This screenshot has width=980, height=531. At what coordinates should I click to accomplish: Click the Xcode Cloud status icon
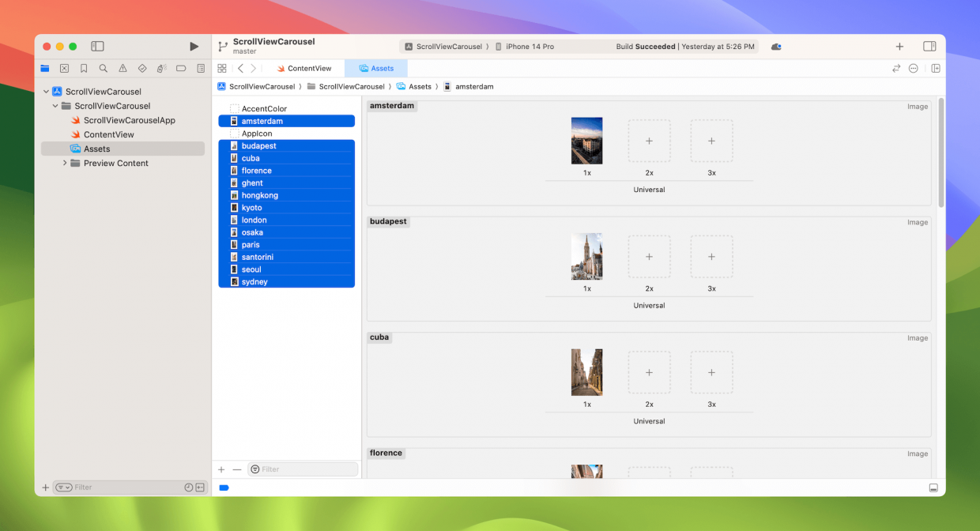point(776,47)
